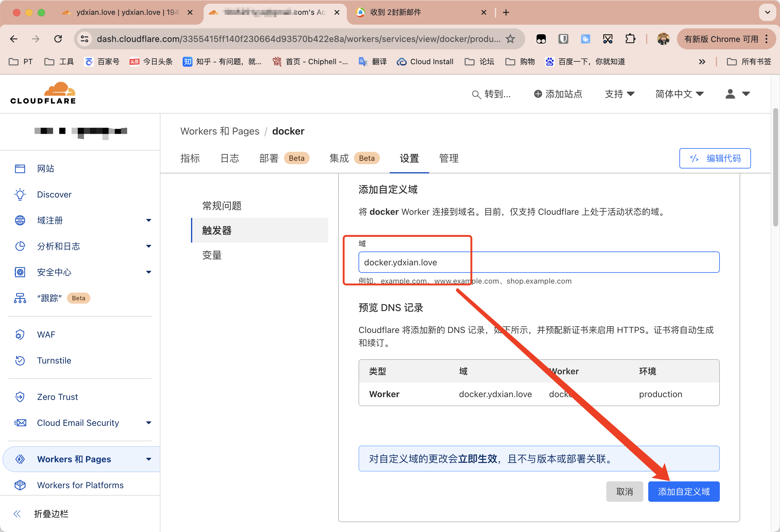The height and width of the screenshot is (532, 780).
Task: Open the 所有书签 folder
Action: tap(749, 61)
